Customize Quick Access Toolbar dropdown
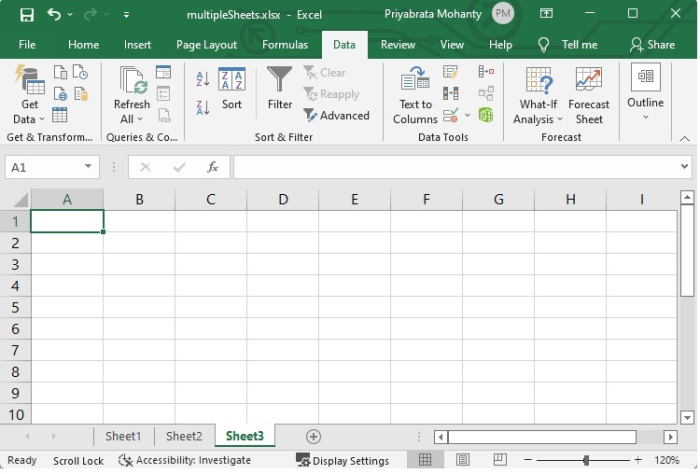The height and width of the screenshot is (474, 700). (126, 15)
